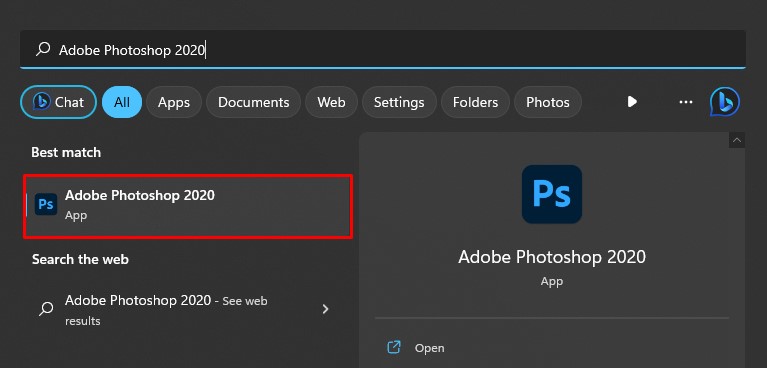Select the Chat filter

[58, 102]
